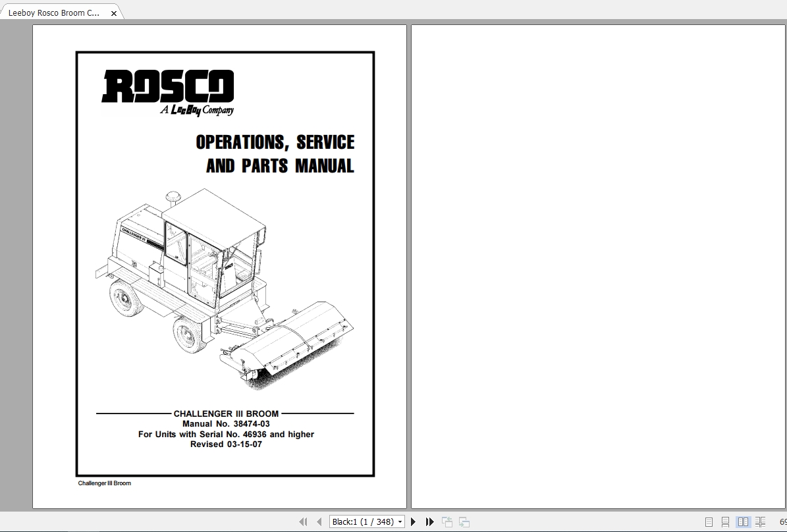The height and width of the screenshot is (532, 787).
Task: Go to the previous page
Action: (x=319, y=522)
